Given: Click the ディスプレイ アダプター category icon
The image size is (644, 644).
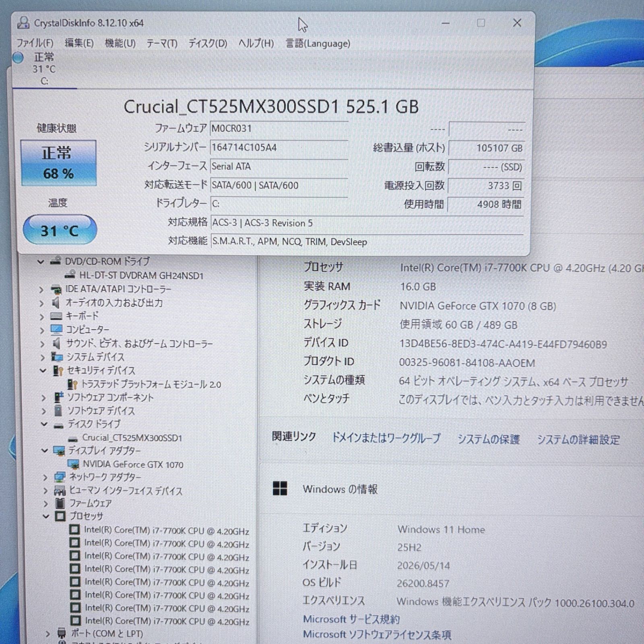Looking at the screenshot, I should tap(59, 450).
